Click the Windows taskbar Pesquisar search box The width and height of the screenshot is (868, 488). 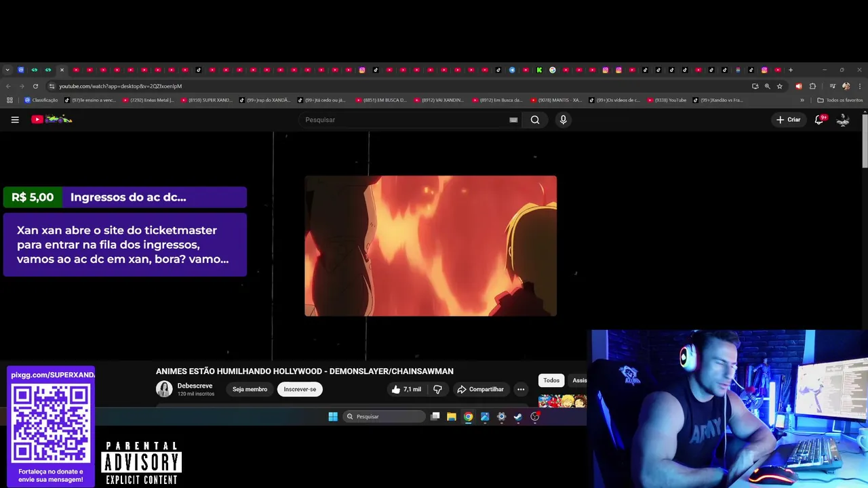(383, 417)
